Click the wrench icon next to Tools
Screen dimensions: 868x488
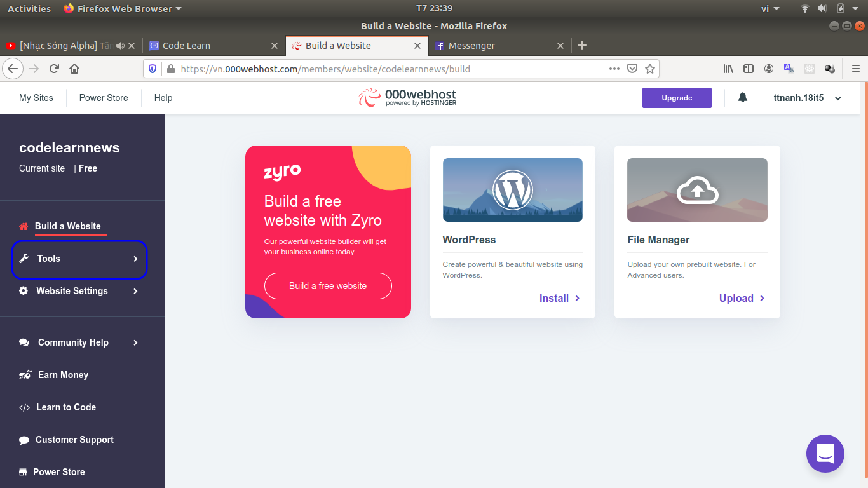(24, 259)
